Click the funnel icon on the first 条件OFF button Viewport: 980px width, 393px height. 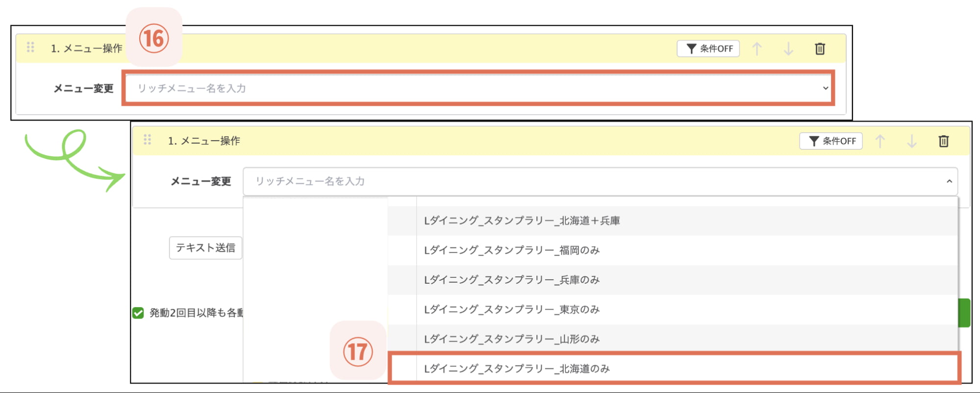pyautogui.click(x=691, y=48)
